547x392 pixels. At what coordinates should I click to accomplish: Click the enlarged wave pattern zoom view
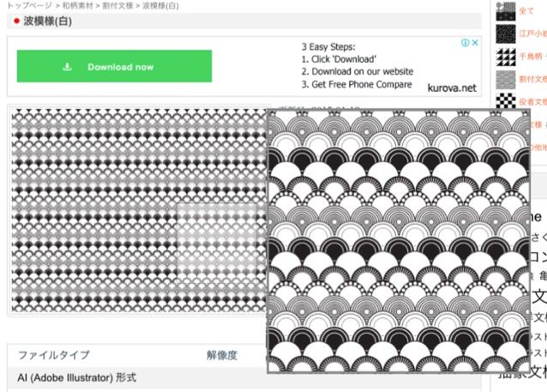coord(399,241)
